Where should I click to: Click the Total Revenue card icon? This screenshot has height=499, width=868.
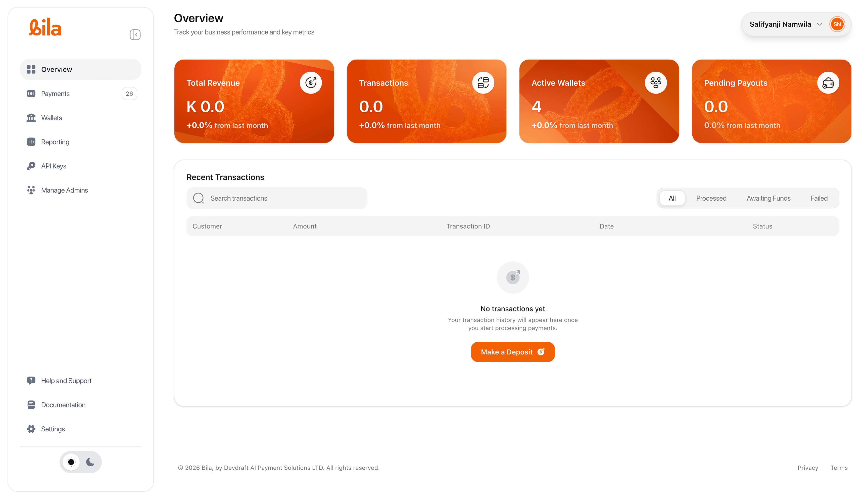point(311,83)
